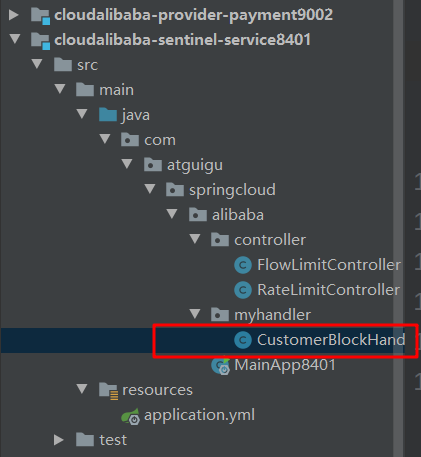Open the RateLimitController file
The image size is (421, 457).
(328, 290)
